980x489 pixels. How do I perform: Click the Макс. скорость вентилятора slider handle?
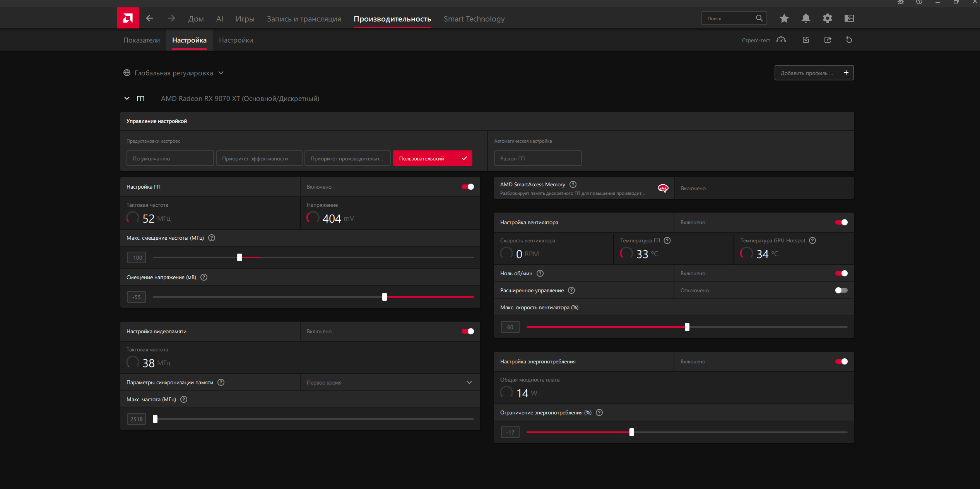(x=687, y=327)
